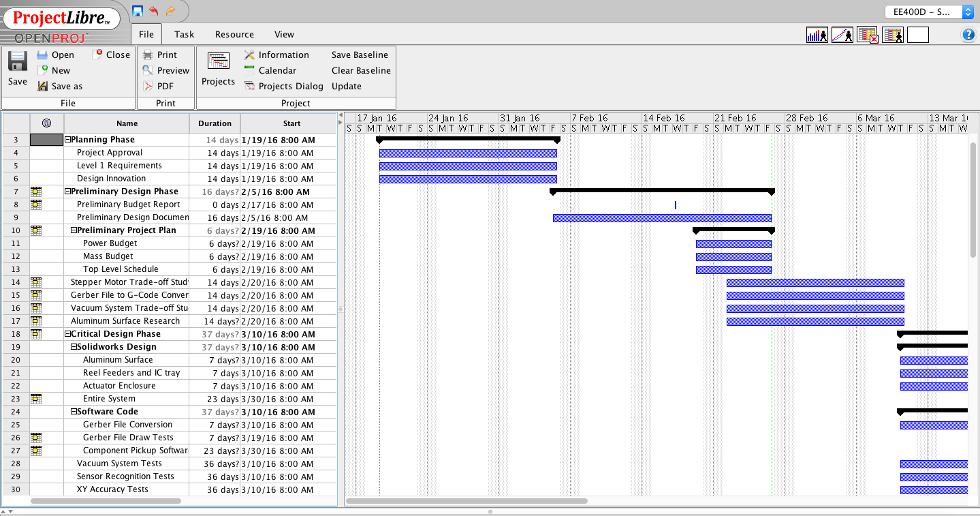Screen dimensions: 980x516
Task: Click the quick-access save floppy icon
Action: [x=138, y=10]
